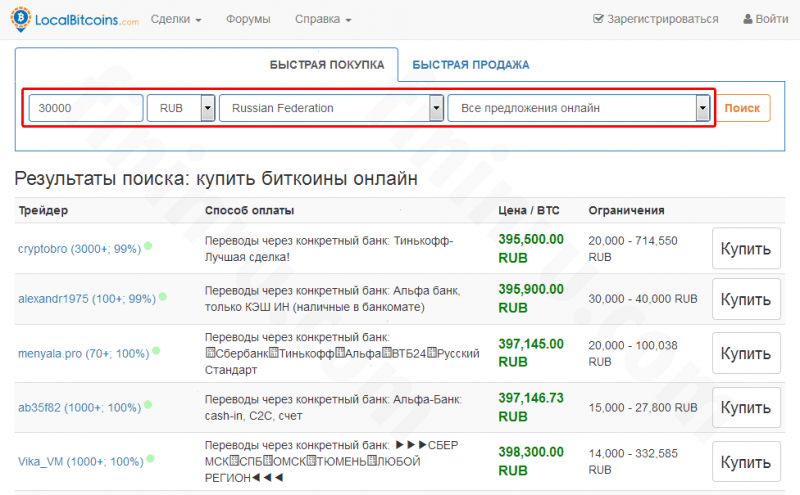Viewport: 800px width, 495px height.
Task: Click the orange Поиск button
Action: click(x=742, y=108)
